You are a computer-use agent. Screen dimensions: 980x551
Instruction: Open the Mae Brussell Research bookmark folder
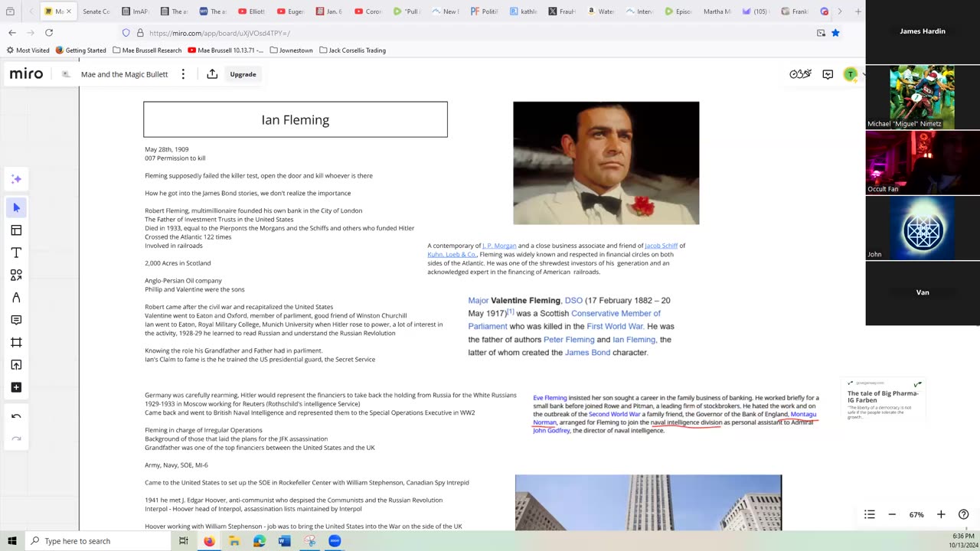click(x=147, y=51)
